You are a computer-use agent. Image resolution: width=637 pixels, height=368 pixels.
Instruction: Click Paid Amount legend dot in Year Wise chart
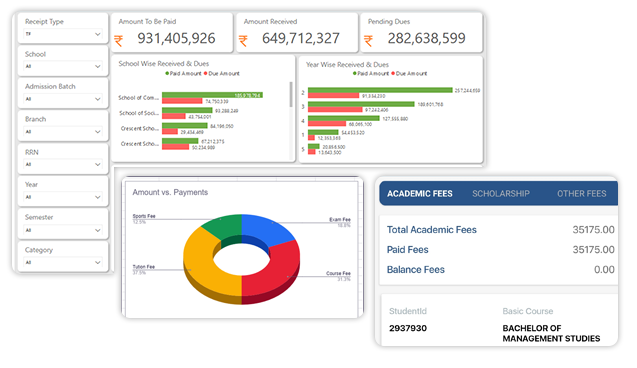(355, 74)
